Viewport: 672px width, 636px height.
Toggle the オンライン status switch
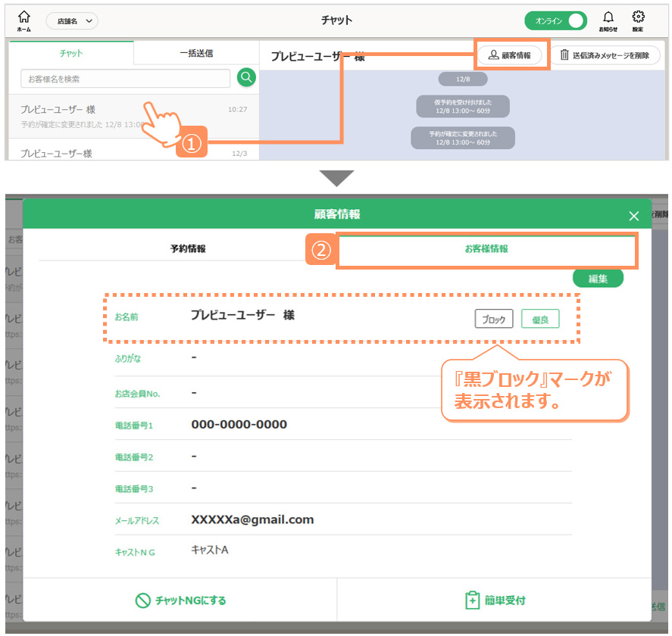pyautogui.click(x=555, y=21)
